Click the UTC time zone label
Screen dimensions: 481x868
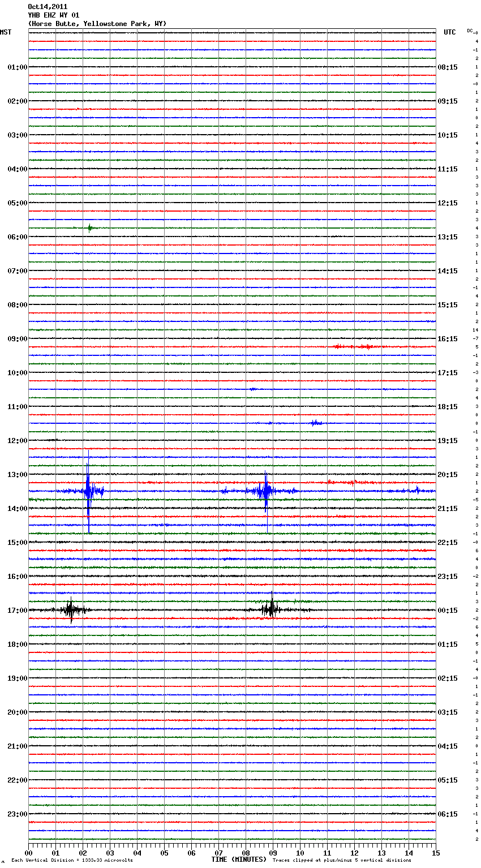tap(450, 32)
